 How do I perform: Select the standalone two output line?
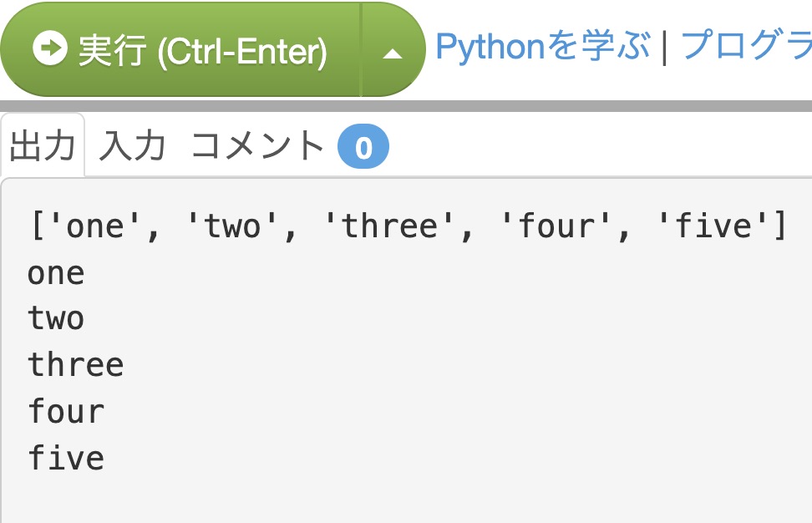56,318
